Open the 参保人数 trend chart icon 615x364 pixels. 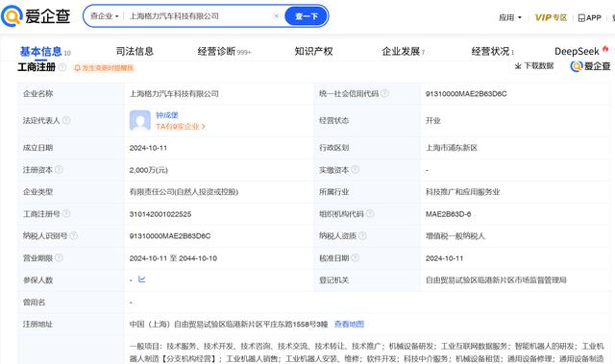tap(142, 279)
